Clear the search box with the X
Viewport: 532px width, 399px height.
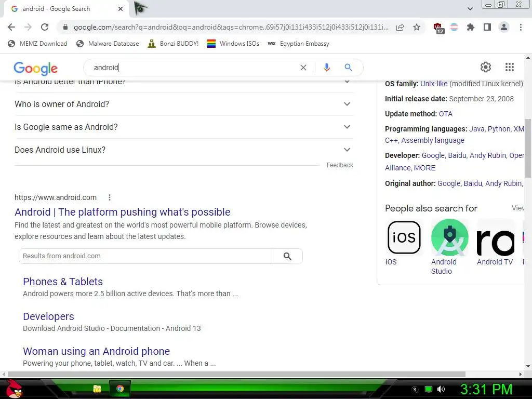click(x=303, y=68)
